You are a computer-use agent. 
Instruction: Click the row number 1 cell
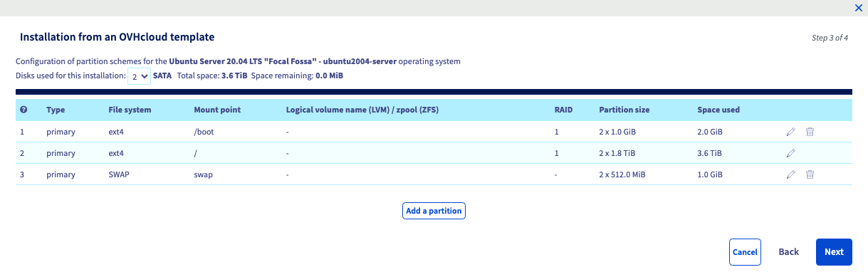22,132
